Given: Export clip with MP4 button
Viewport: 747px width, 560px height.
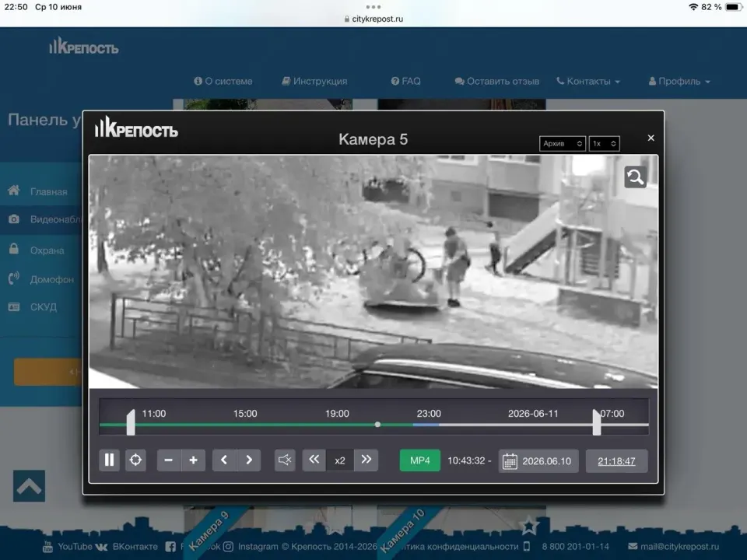Looking at the screenshot, I should [419, 460].
